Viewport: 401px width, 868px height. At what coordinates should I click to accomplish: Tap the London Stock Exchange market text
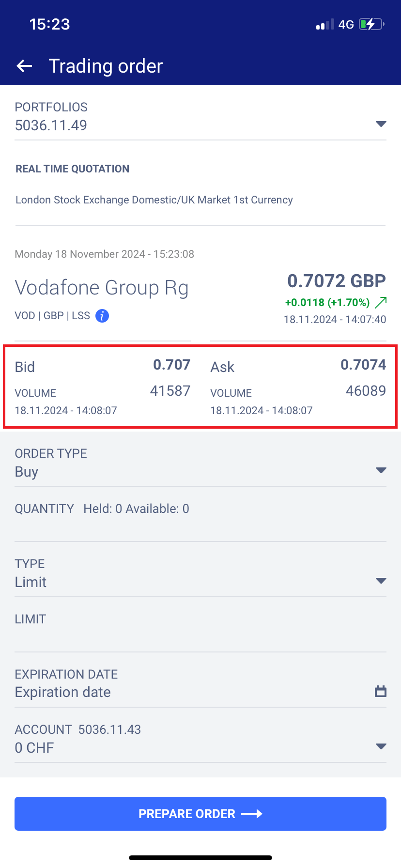(154, 200)
